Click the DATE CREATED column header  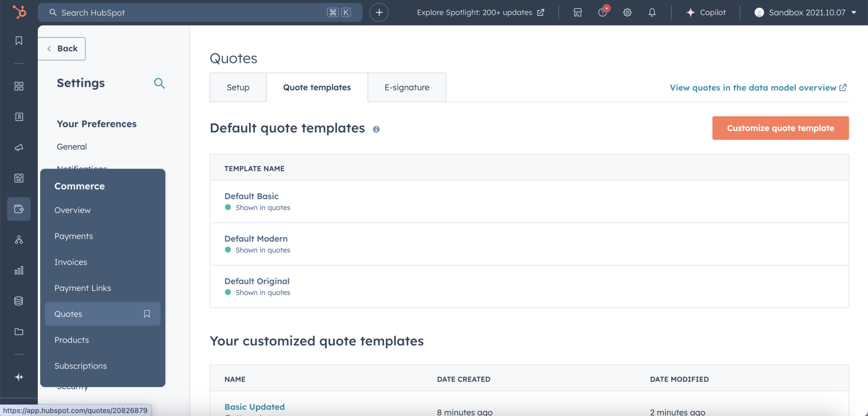[x=464, y=379]
